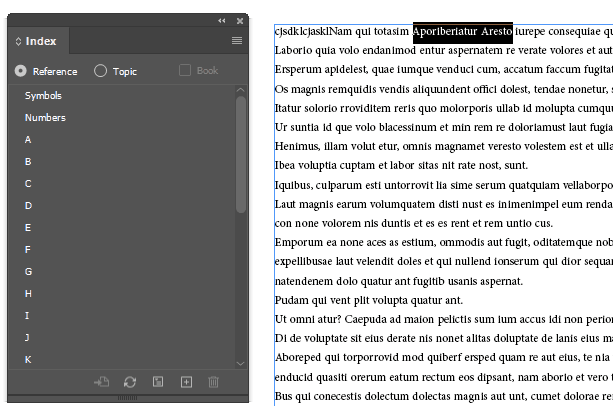Image resolution: width=613 pixels, height=406 pixels.
Task: Select the H index section
Action: pyautogui.click(x=28, y=293)
